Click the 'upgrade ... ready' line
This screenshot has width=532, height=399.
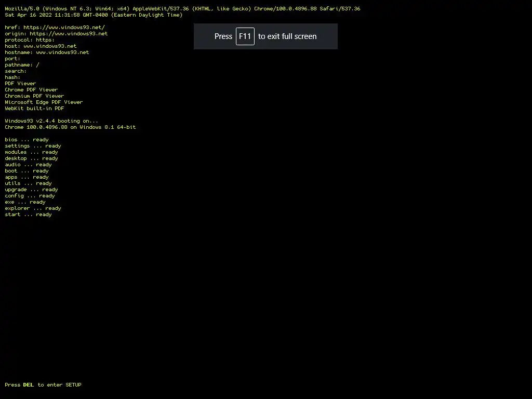[x=31, y=190]
